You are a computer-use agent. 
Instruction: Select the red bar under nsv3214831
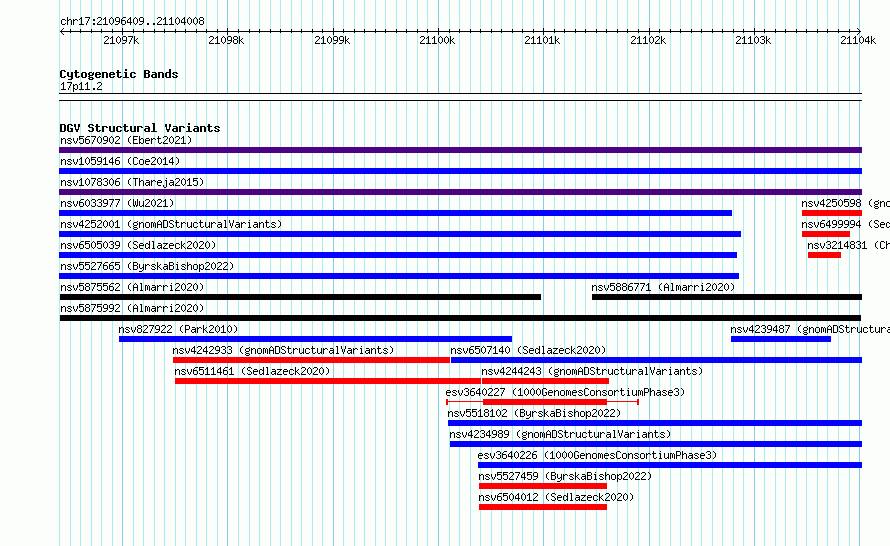824,255
